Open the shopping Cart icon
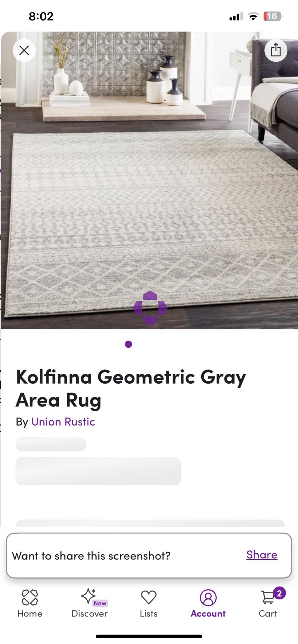Image resolution: width=298 pixels, height=644 pixels. click(268, 597)
